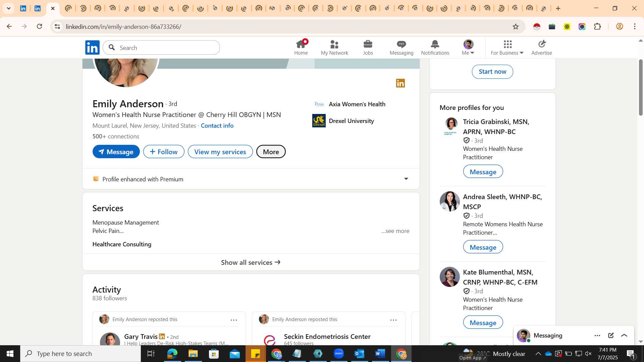
Task: Open LinkedIn home logo
Action: [x=92, y=48]
